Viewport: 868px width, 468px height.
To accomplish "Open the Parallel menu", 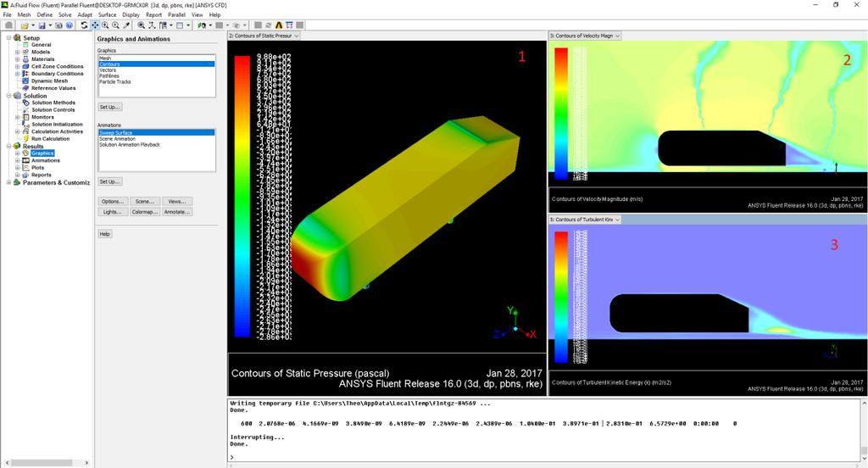I will [176, 15].
